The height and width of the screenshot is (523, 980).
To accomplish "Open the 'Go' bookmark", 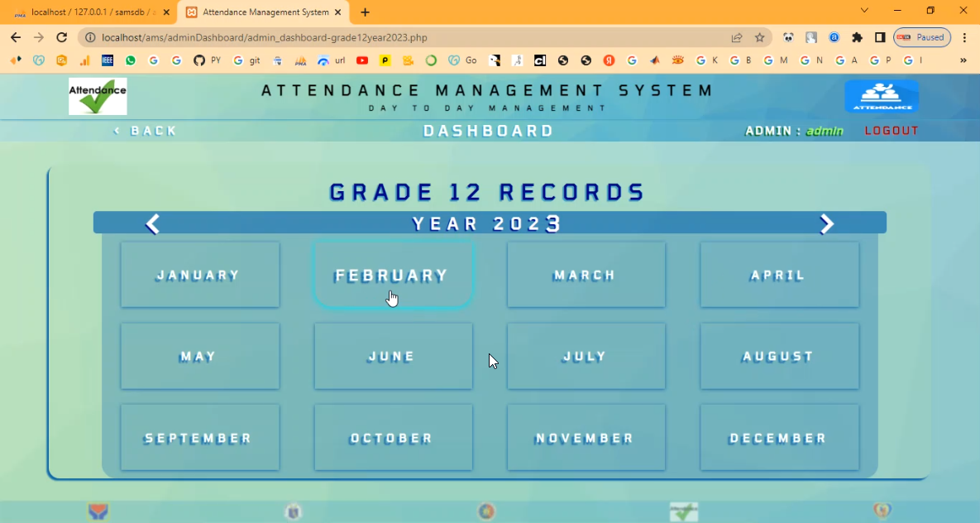I will tap(462, 60).
